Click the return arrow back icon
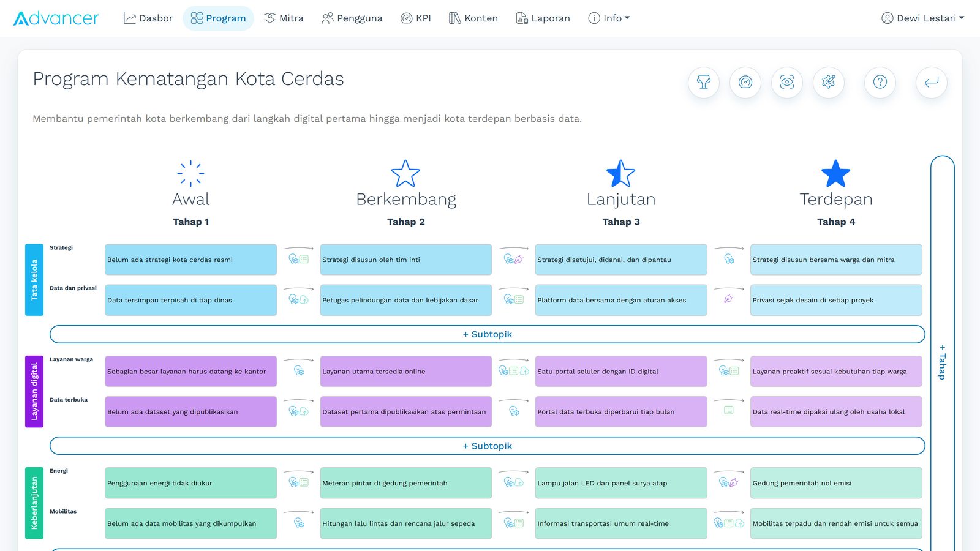The width and height of the screenshot is (980, 551). [x=932, y=82]
